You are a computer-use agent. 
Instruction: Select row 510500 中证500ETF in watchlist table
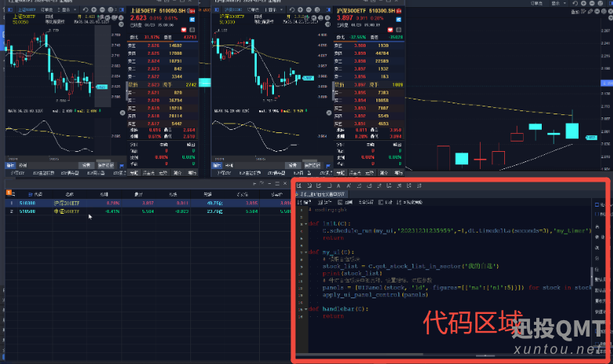click(148, 211)
